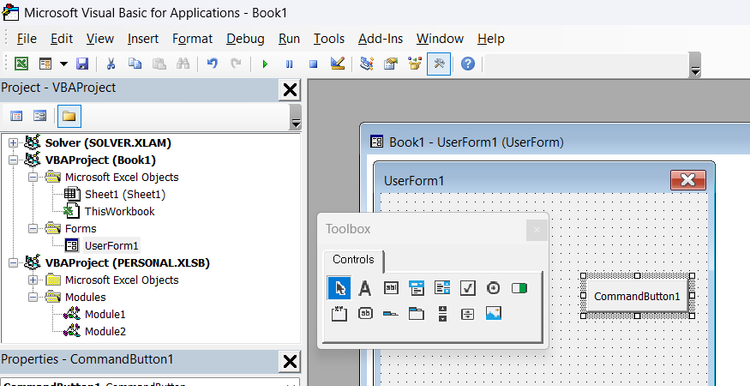Click the Find binoculars icon
The image size is (750, 386).
tap(183, 64)
